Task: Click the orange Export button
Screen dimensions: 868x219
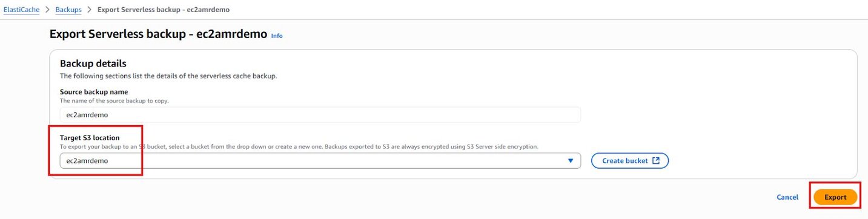Action: point(835,197)
